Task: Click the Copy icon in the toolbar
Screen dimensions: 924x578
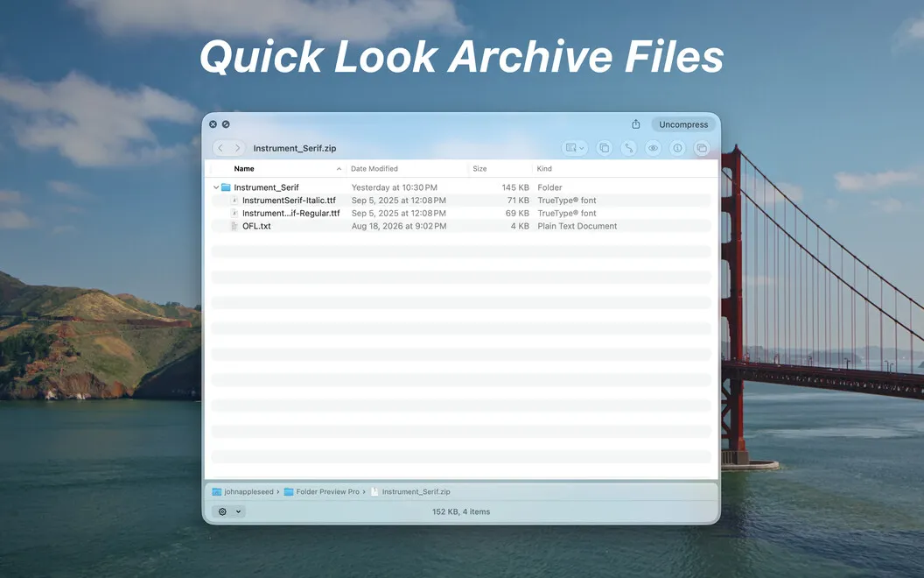Action: coord(604,148)
